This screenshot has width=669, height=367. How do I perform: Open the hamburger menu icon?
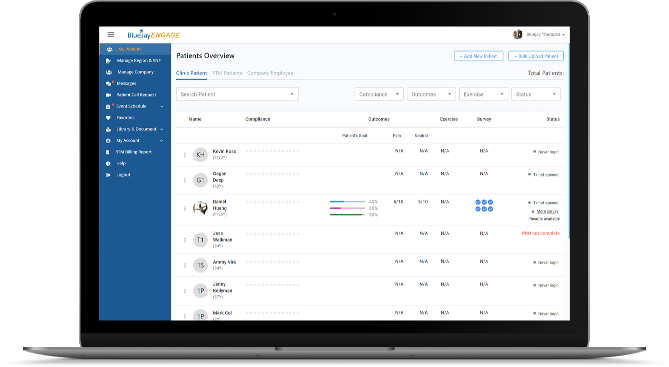click(x=111, y=35)
